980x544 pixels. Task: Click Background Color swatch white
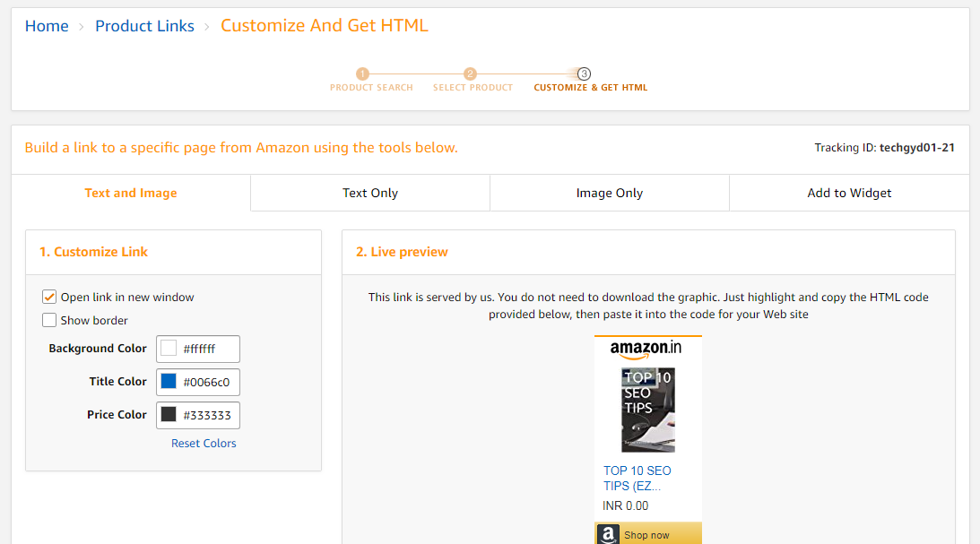point(169,349)
